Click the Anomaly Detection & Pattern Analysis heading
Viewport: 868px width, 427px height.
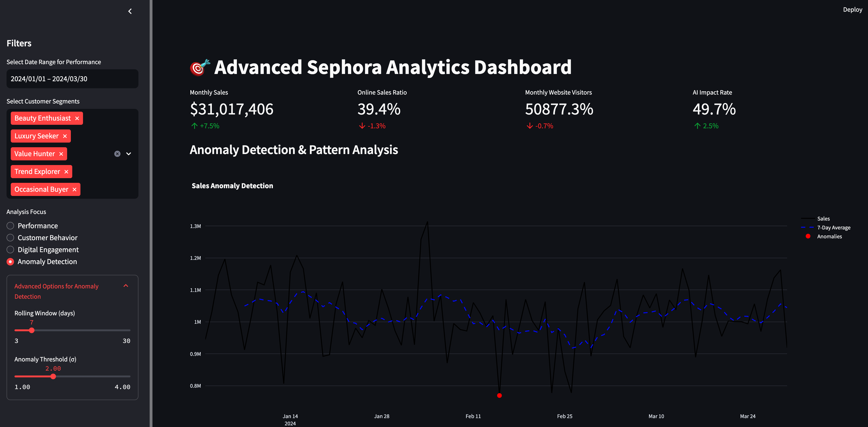click(294, 150)
